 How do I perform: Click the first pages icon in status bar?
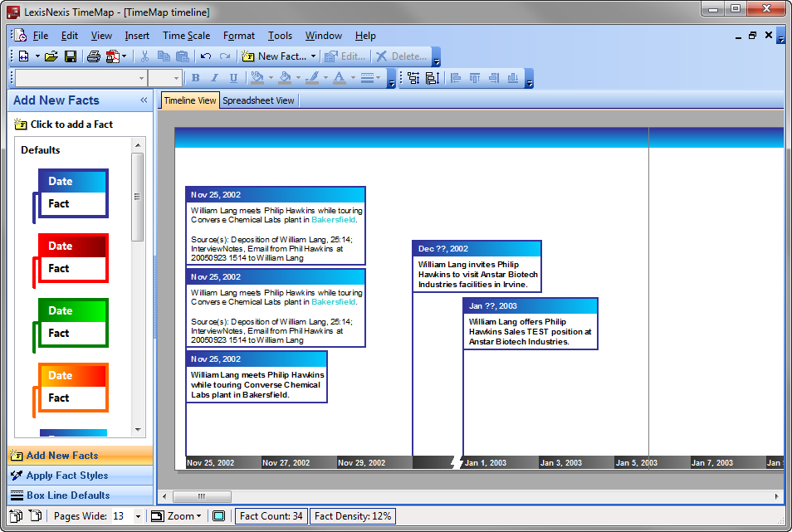(16, 516)
